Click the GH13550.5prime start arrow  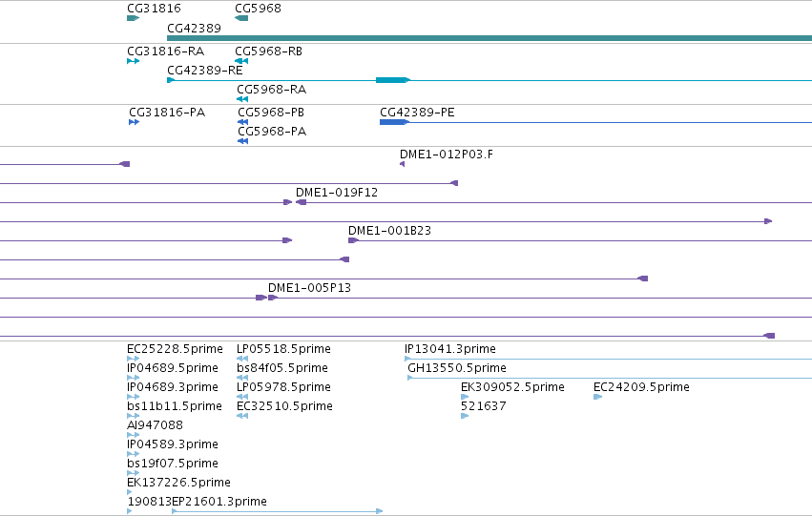pos(410,378)
